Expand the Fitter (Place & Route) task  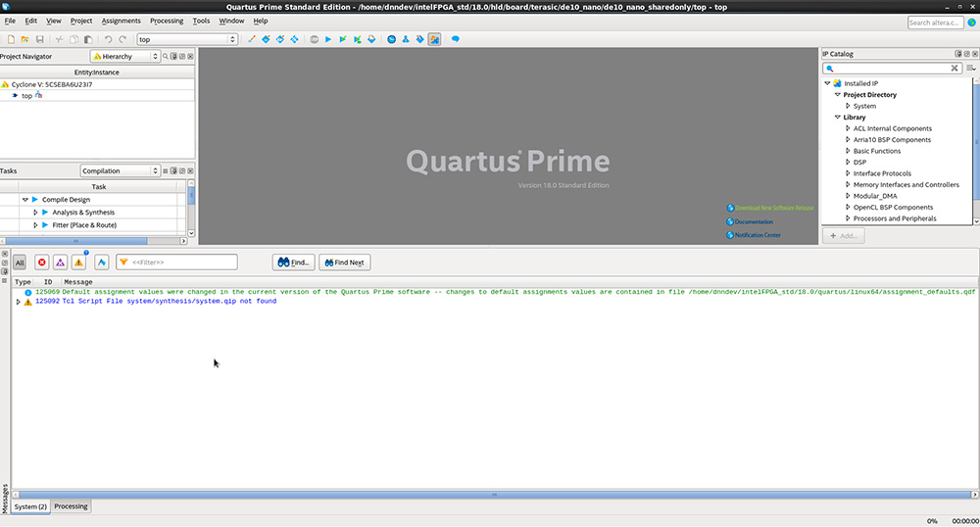[35, 224]
